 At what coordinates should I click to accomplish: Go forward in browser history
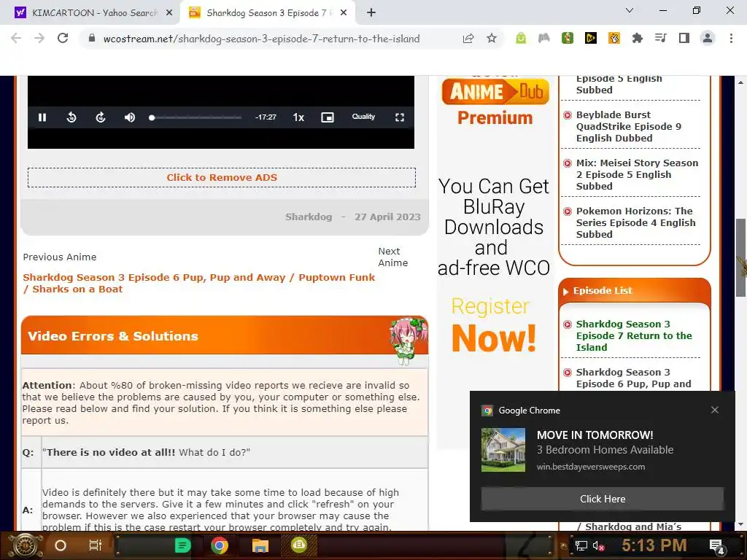coord(39,39)
